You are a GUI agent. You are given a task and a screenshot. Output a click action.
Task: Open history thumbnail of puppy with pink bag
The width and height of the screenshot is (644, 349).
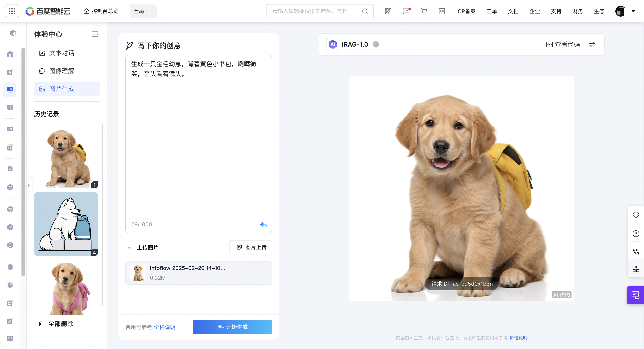[66, 287]
